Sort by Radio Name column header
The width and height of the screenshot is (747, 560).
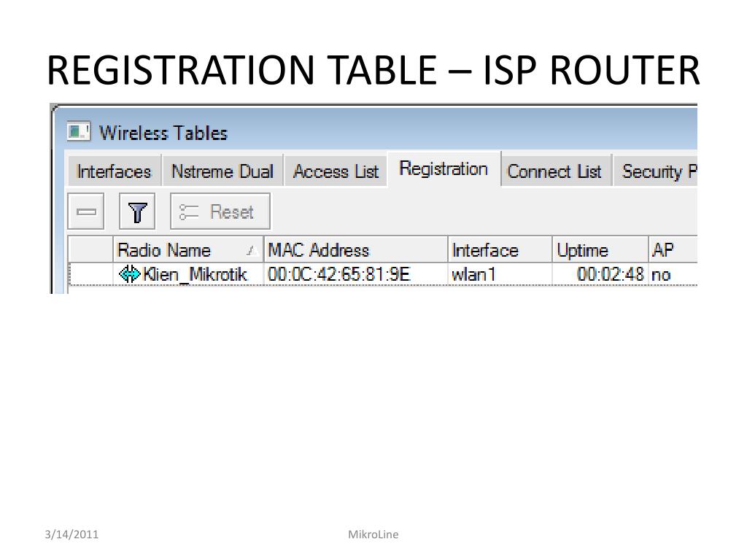188,250
